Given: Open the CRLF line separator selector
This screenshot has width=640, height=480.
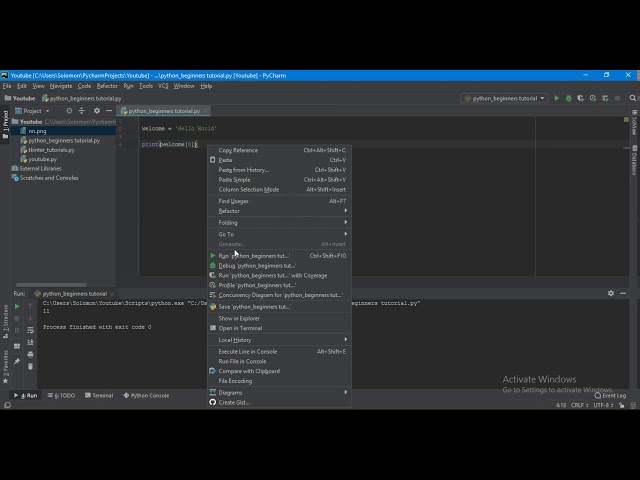Looking at the screenshot, I should tap(580, 405).
